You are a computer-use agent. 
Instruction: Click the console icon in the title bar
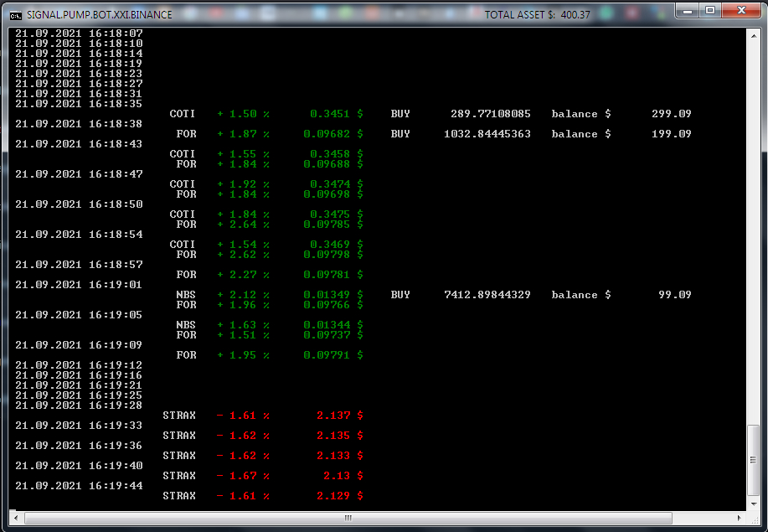tap(15, 14)
